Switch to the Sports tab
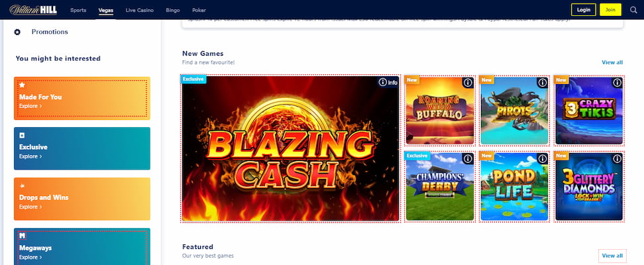The height and width of the screenshot is (265, 644). [x=78, y=11]
